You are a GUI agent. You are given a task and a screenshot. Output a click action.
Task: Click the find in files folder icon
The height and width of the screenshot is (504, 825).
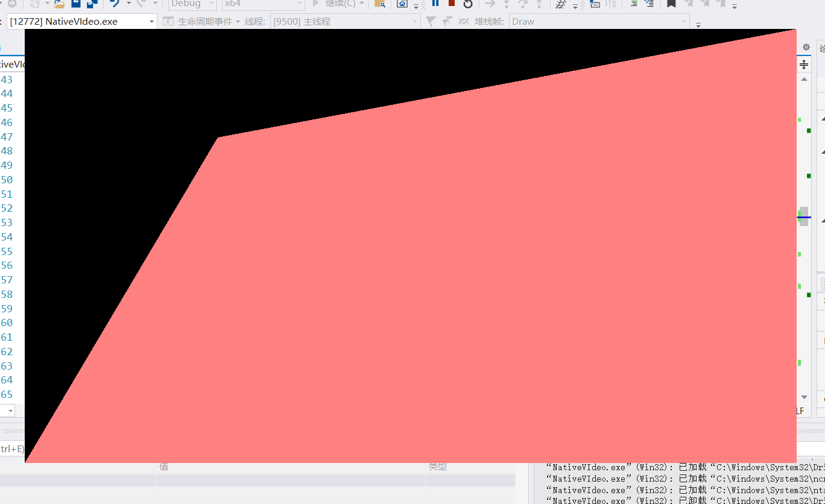pos(380,4)
